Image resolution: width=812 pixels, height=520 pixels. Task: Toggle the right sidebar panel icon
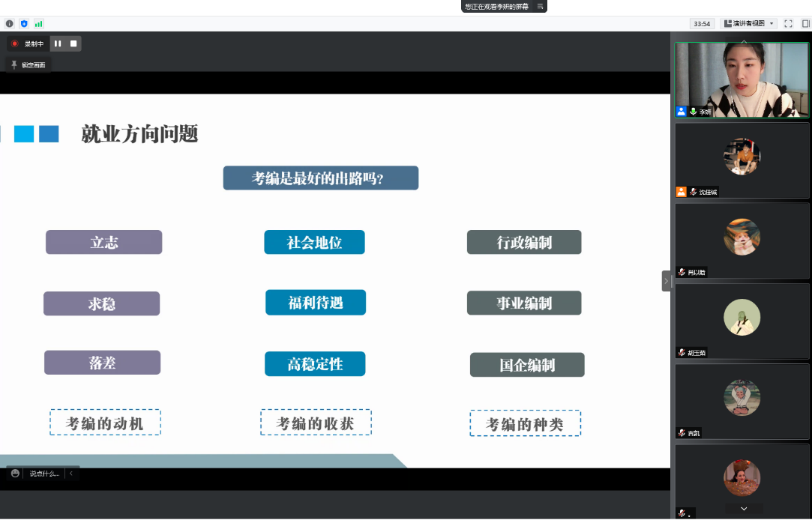(x=805, y=23)
